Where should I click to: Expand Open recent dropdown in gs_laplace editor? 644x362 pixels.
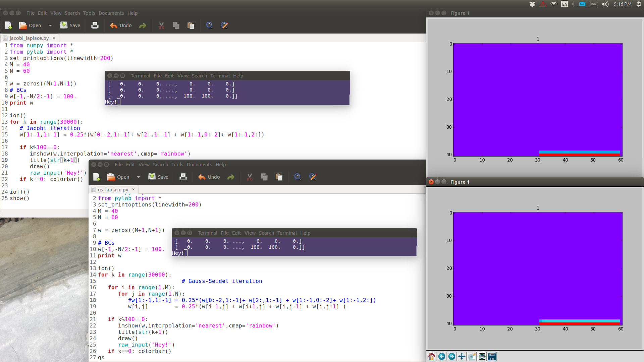point(139,177)
